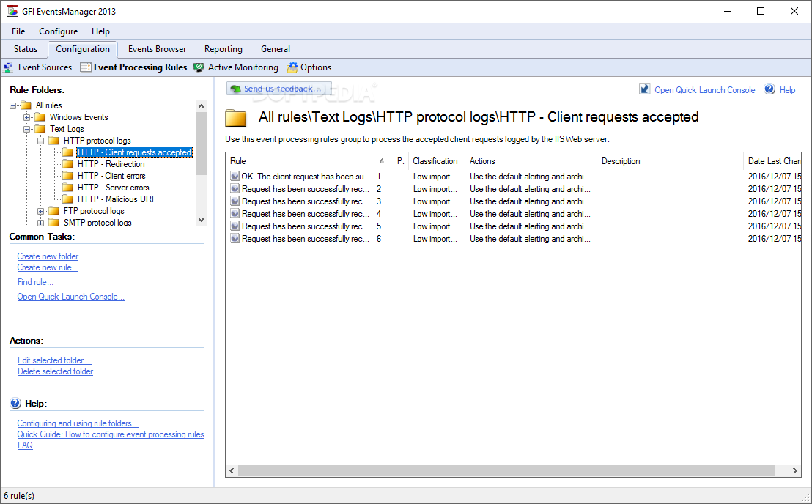The width and height of the screenshot is (812, 504).
Task: Click the Find rule... link
Action: 35,282
